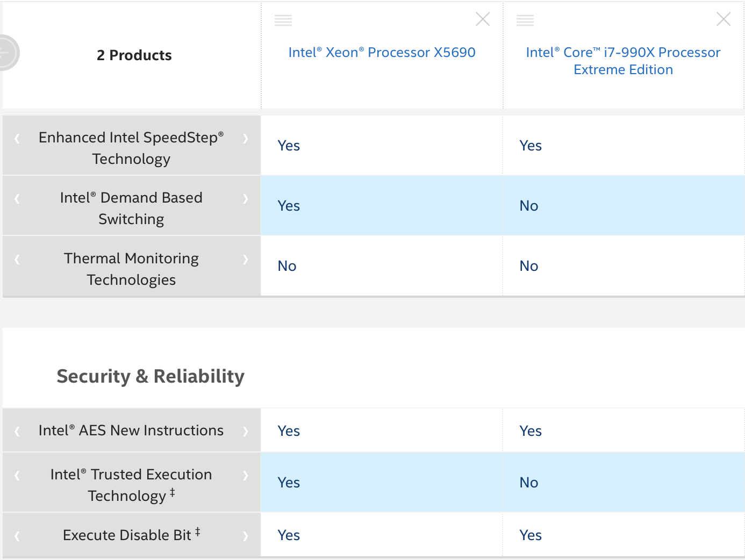Select Thermal Monitoring Technologies label
This screenshot has width=745, height=560.
click(x=131, y=269)
